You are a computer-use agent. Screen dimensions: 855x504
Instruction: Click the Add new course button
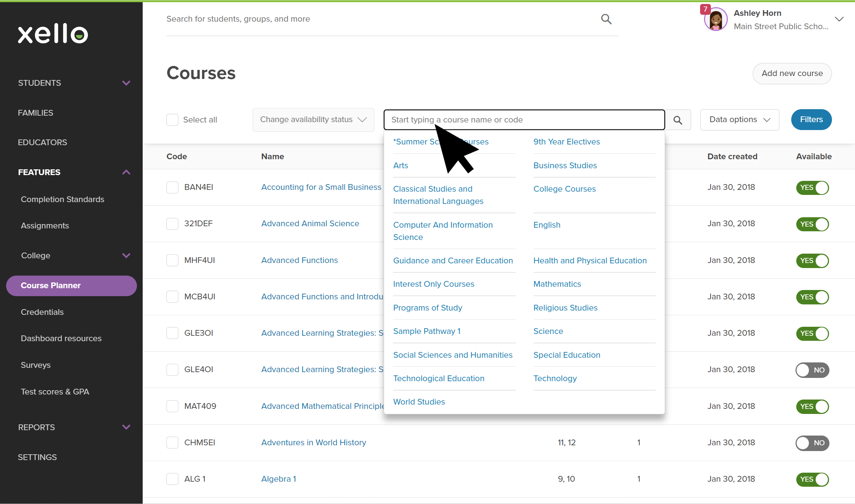click(x=792, y=73)
